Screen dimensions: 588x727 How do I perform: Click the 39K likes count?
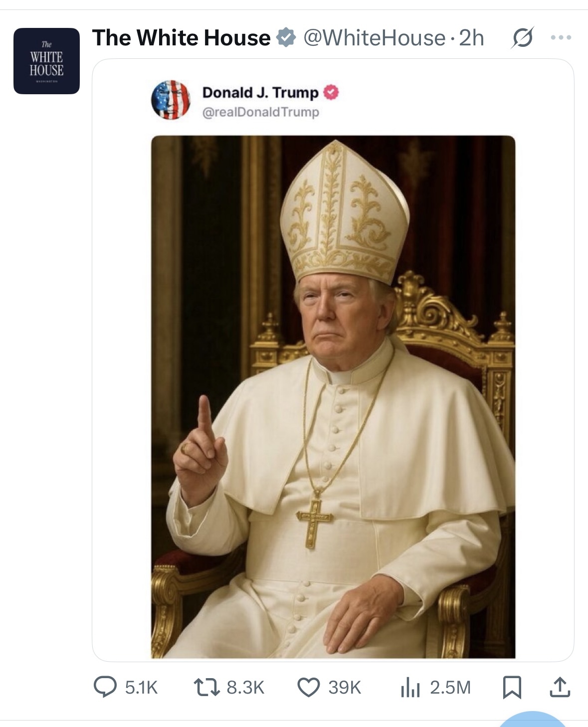(345, 688)
